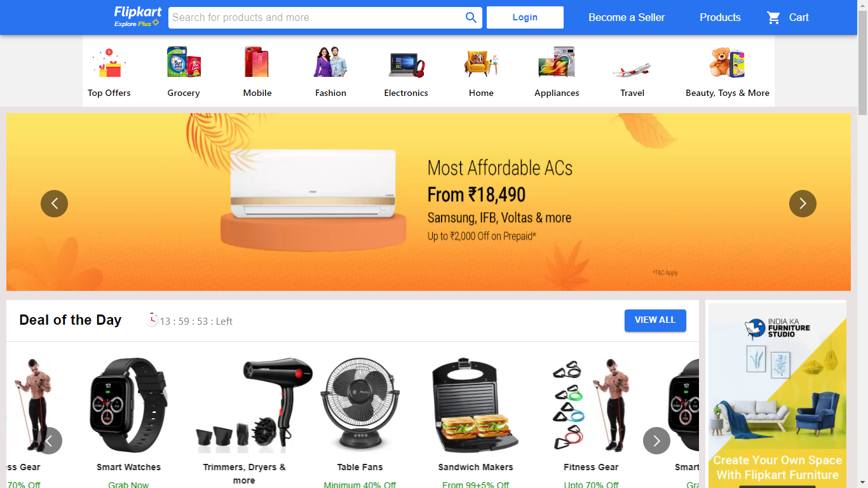Screen dimensions: 868x488
Task: Choose the Mobile category icon
Action: pyautogui.click(x=257, y=62)
